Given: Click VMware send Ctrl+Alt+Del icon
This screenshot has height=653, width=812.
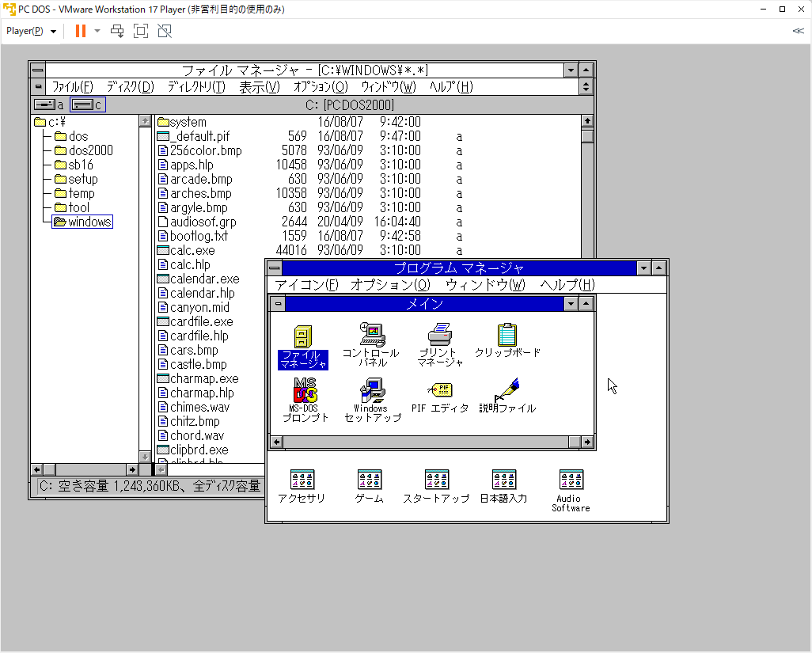Looking at the screenshot, I should click(x=117, y=31).
